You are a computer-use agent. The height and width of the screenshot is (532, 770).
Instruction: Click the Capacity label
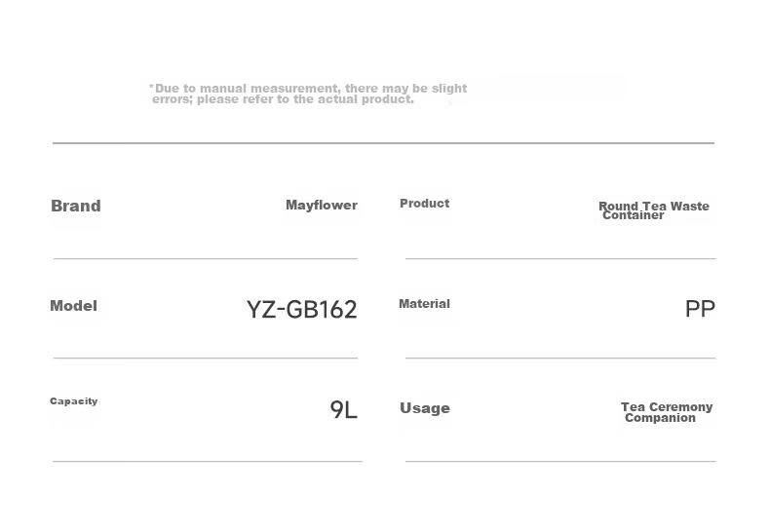74,401
